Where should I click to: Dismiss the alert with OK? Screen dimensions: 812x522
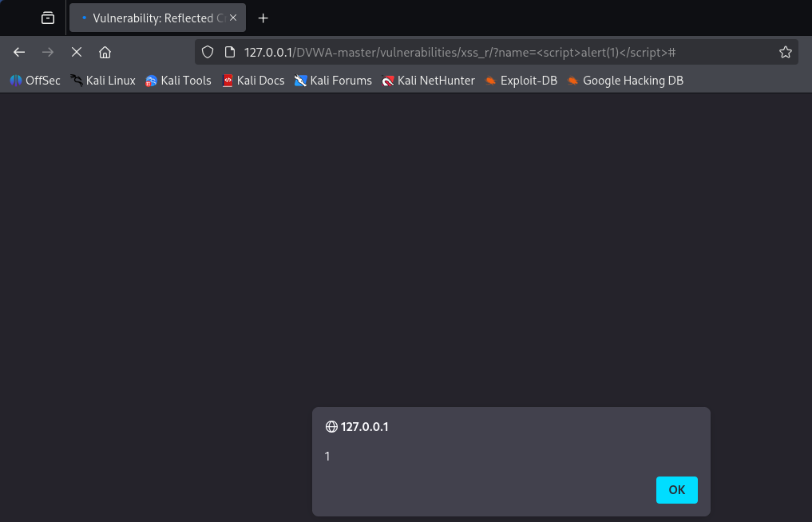tap(677, 490)
